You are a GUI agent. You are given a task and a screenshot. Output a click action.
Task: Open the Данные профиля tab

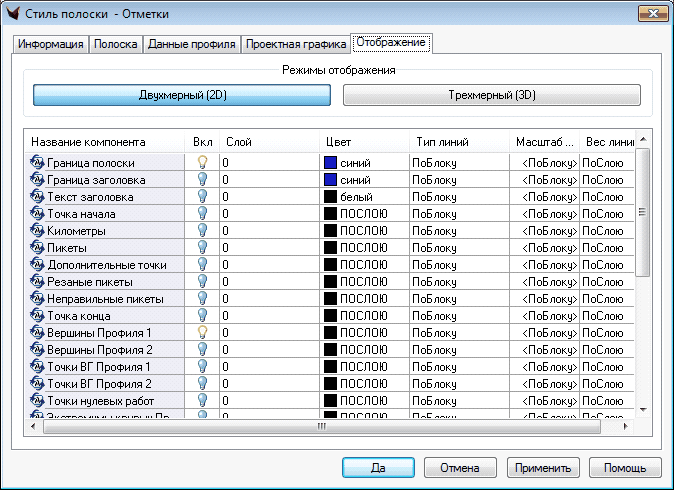[x=192, y=44]
